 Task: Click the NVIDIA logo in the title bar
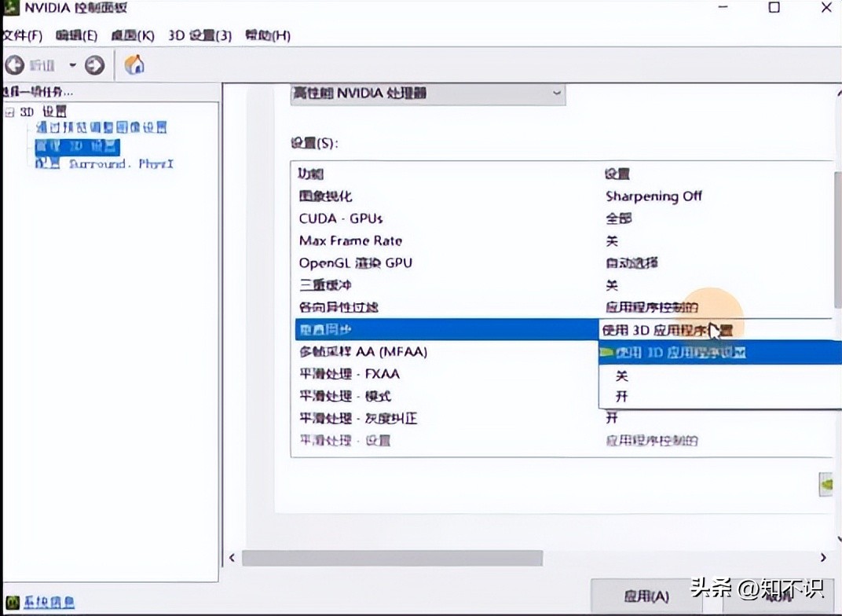tap(13, 8)
